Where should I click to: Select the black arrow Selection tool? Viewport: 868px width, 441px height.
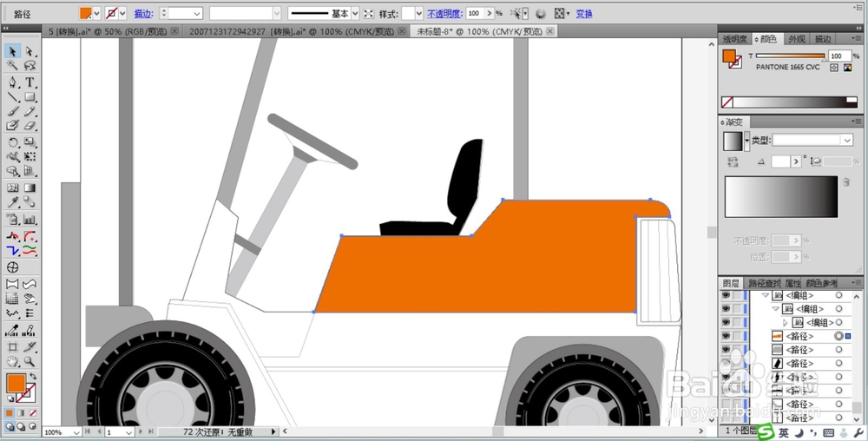pos(12,51)
